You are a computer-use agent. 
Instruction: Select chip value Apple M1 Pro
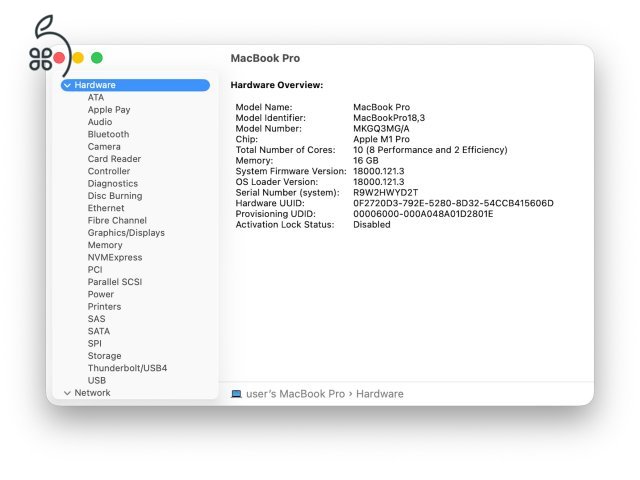[x=381, y=139]
